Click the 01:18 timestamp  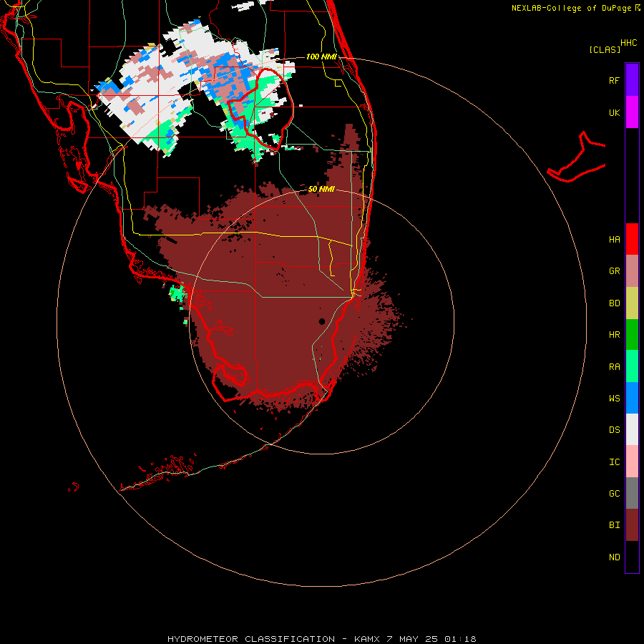(x=460, y=639)
